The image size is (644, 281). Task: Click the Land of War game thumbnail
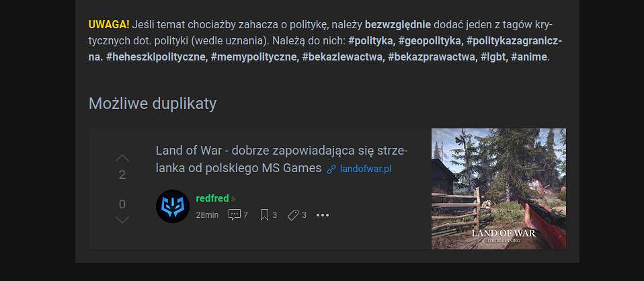[499, 189]
